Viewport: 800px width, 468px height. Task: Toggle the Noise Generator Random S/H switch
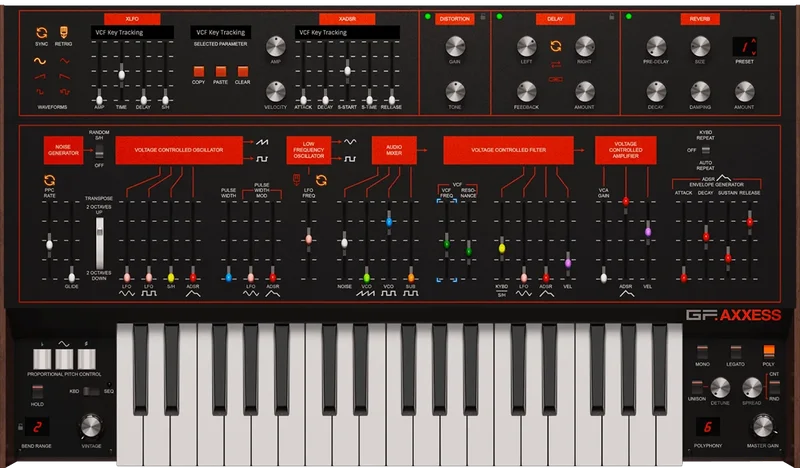[99, 151]
